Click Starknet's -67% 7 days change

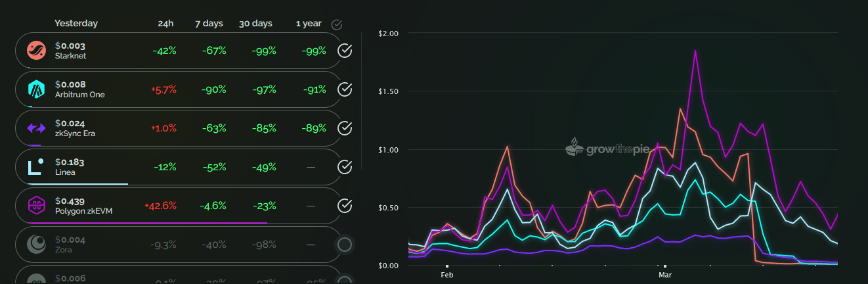[213, 51]
